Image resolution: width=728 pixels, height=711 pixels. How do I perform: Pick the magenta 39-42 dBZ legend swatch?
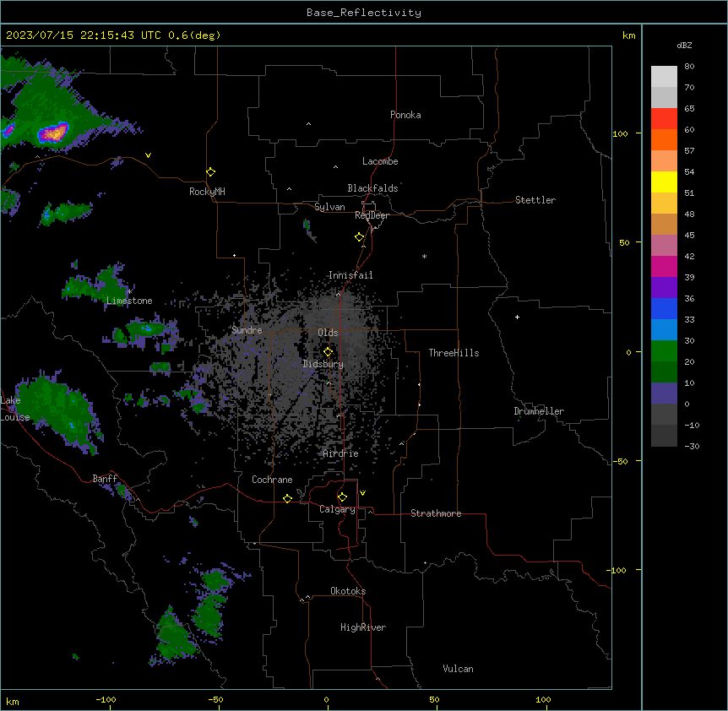coord(664,266)
